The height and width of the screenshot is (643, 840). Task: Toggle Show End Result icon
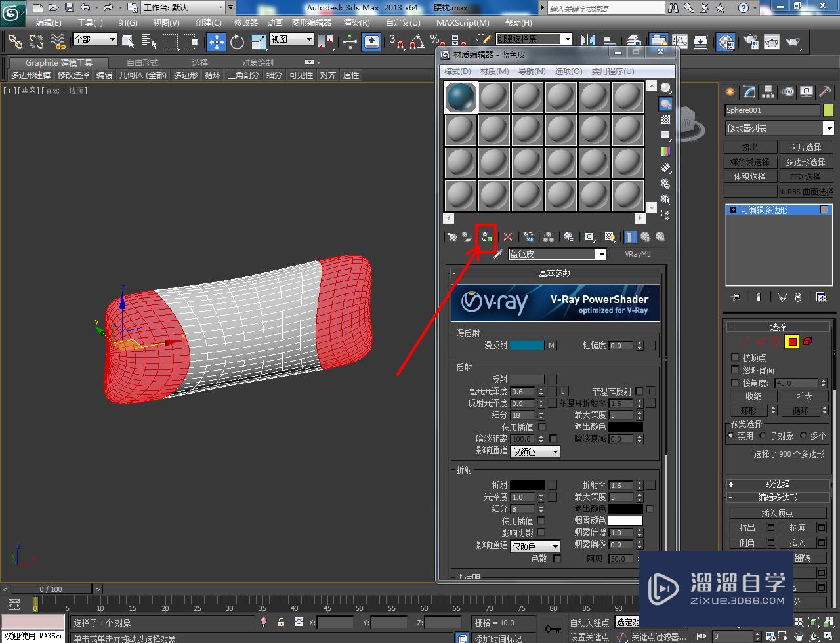click(630, 237)
